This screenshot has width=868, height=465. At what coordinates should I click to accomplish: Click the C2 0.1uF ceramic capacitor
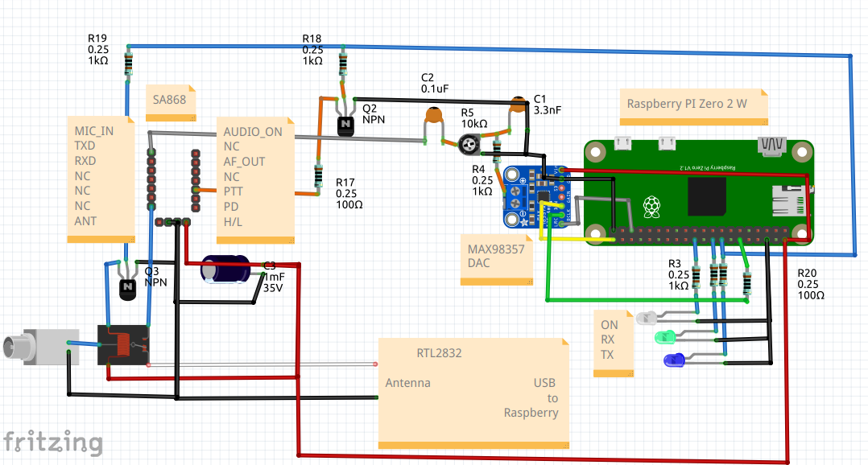435,117
